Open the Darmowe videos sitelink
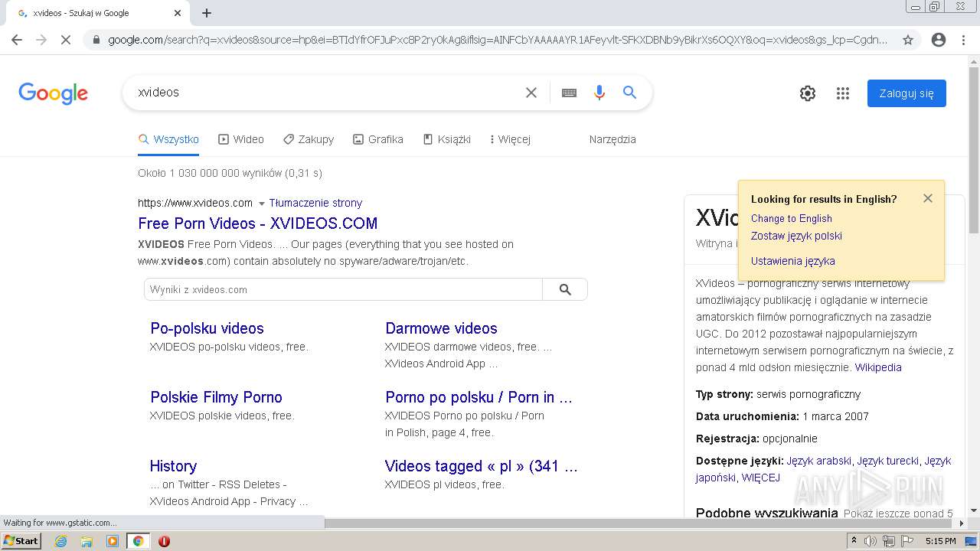Viewport: 980px width, 551px height. coord(441,328)
